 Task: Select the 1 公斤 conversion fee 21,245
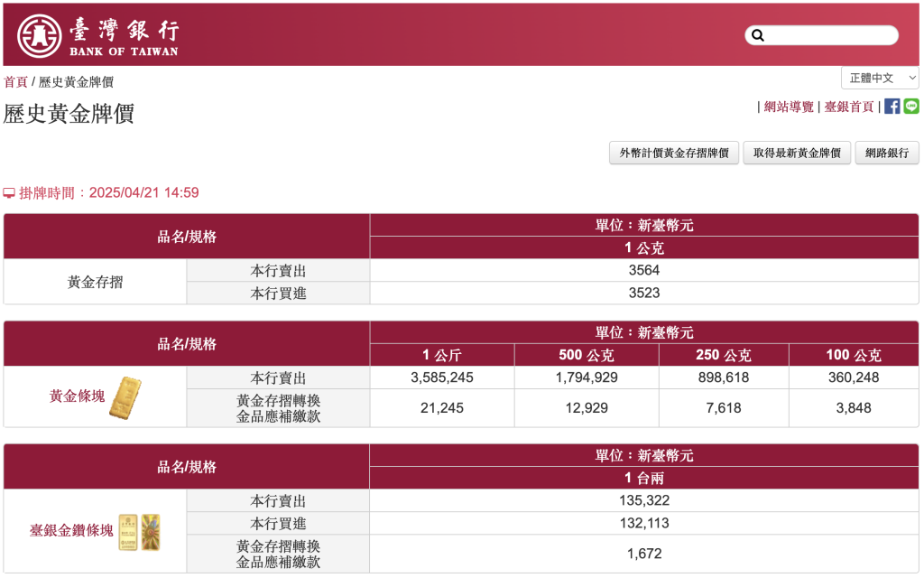(442, 408)
